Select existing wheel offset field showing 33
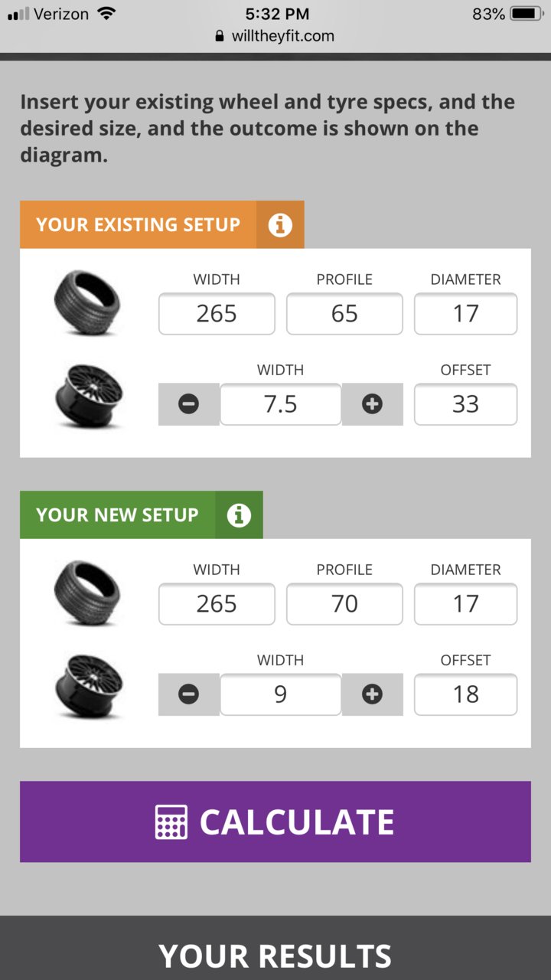 point(465,404)
